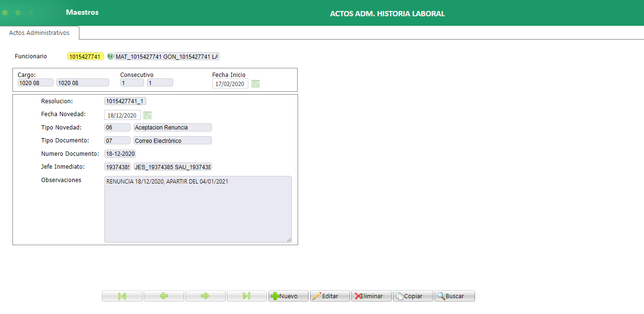Click the ACTOS ADM. HISTORIA LABORAL title
This screenshot has width=644, height=314.
pos(388,14)
